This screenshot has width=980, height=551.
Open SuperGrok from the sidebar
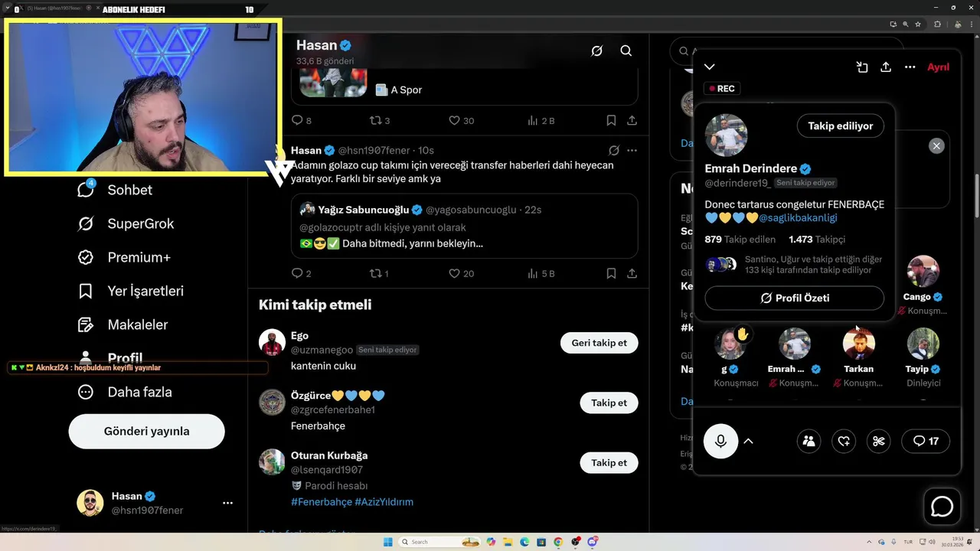pos(126,223)
